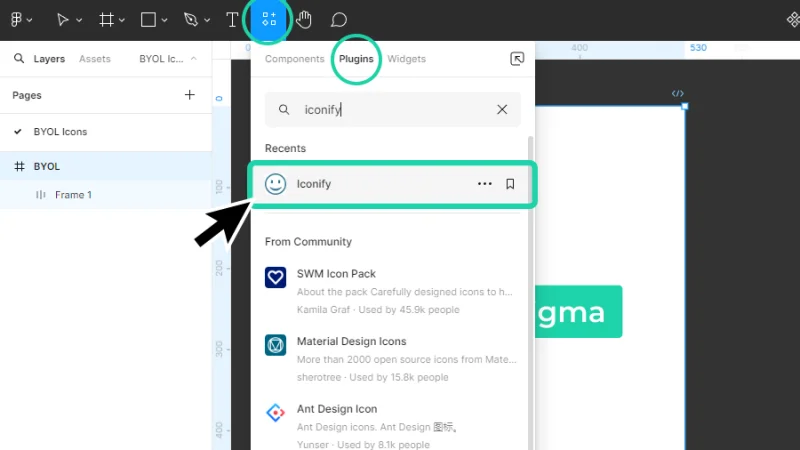Click the From Community heading
The height and width of the screenshot is (450, 800).
pos(308,242)
